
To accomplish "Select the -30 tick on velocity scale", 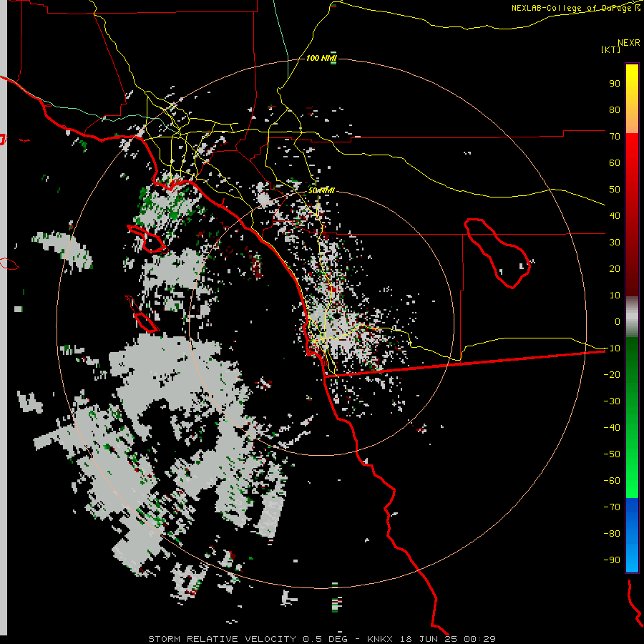I will 612,401.
